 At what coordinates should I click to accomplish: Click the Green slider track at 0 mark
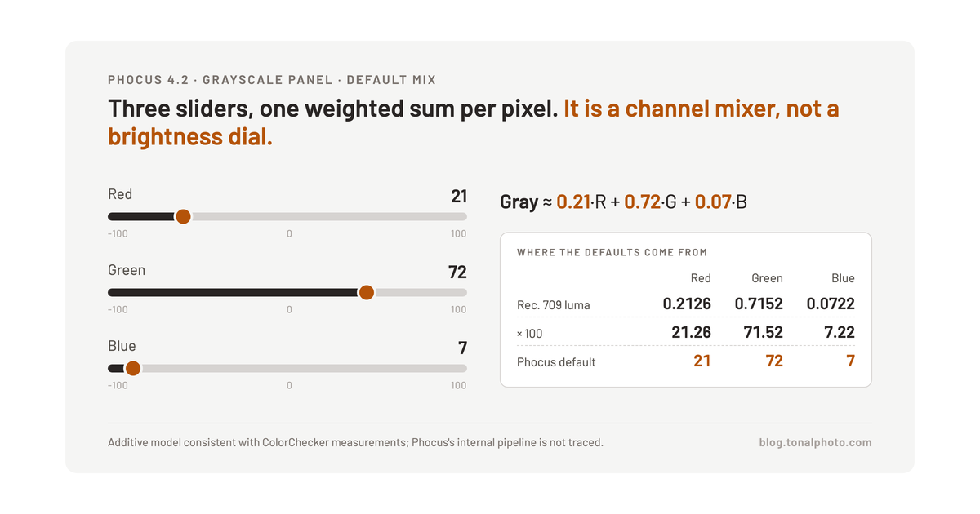[289, 292]
